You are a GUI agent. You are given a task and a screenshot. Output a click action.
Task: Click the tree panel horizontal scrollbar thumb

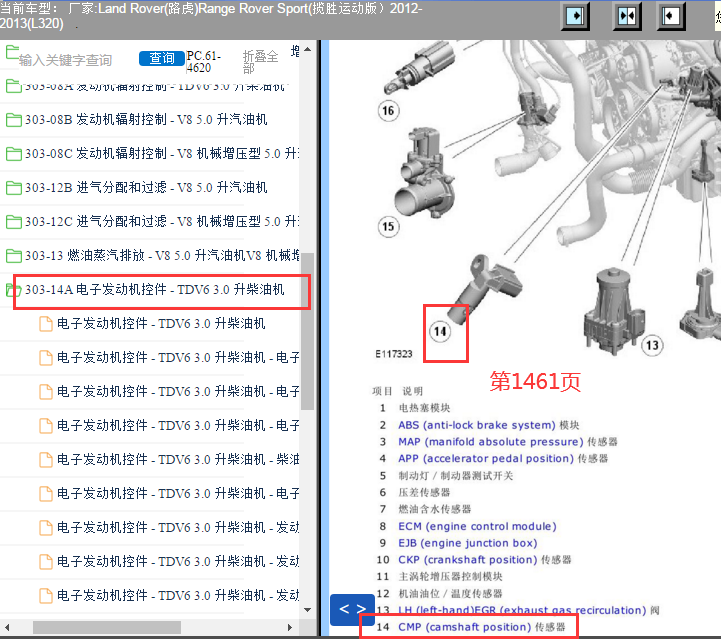107,628
